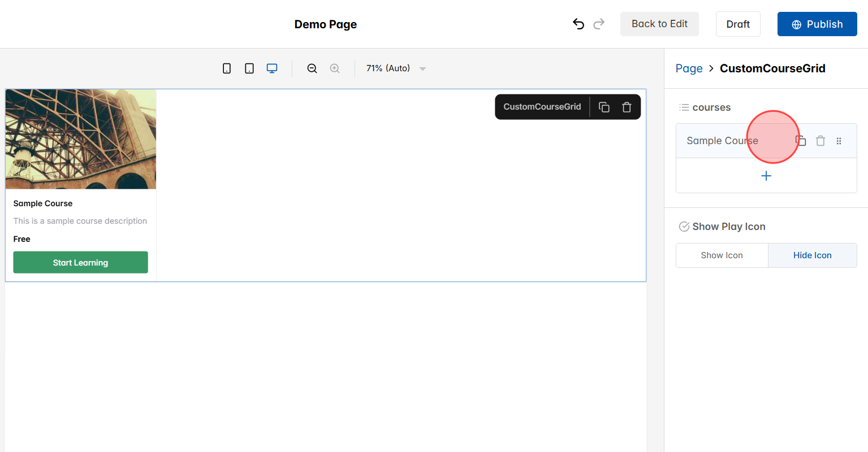Switch to mobile preview mode
This screenshot has width=868, height=452.
point(226,68)
